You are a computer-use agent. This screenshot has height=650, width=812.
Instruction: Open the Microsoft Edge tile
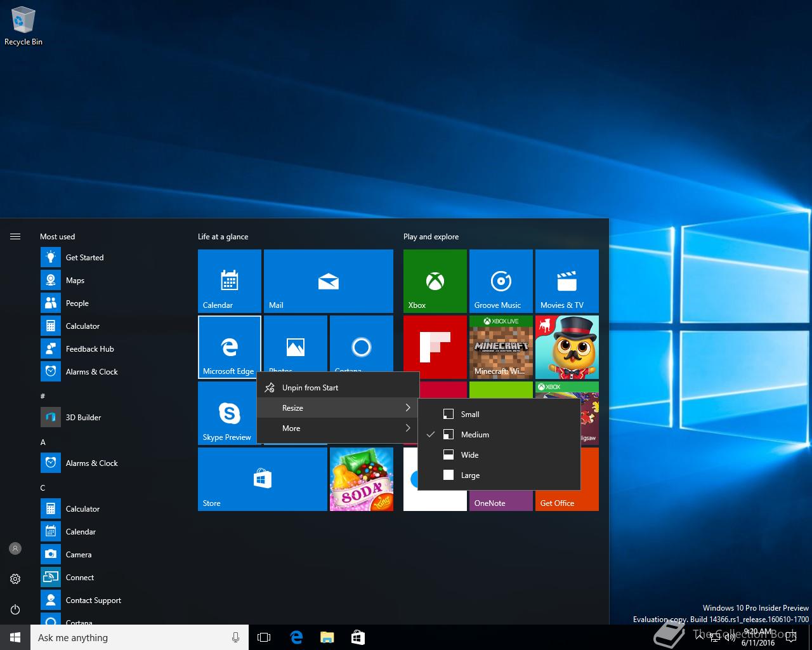(x=230, y=347)
